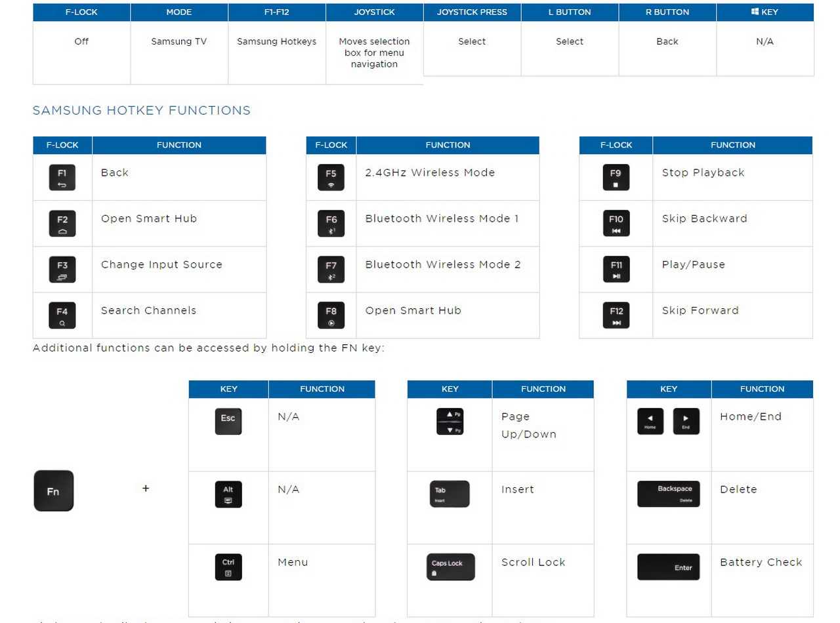Click 'Search Channels' text
Viewport: 840px width, 623px height.
tap(148, 311)
